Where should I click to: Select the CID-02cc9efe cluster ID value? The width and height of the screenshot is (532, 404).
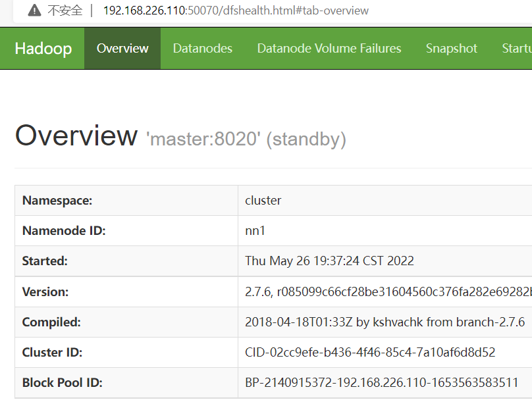pyautogui.click(x=370, y=353)
